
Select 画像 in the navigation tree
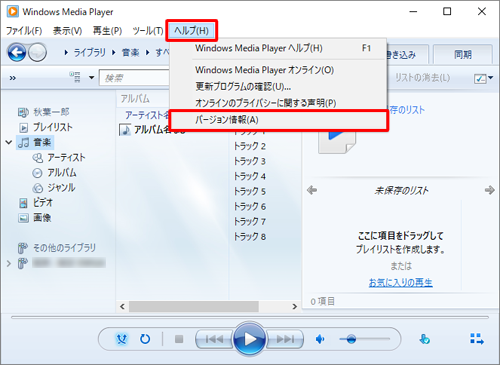[x=35, y=218]
